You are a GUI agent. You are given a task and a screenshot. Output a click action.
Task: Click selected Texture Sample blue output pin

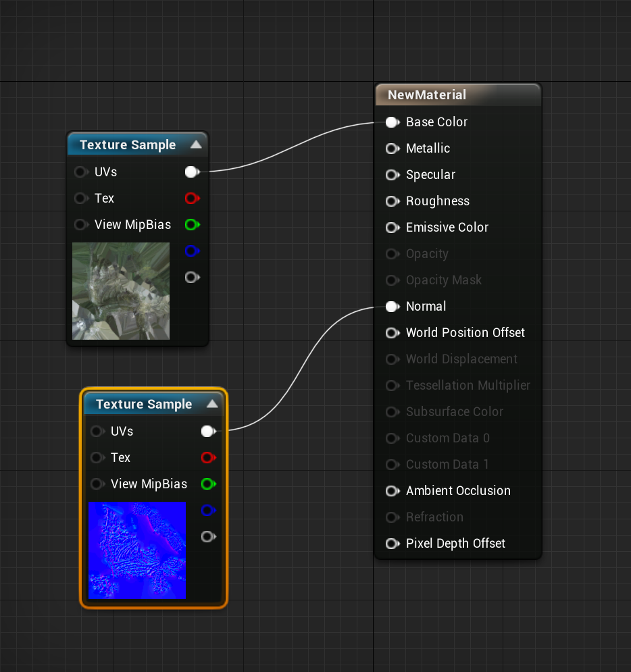point(208,511)
